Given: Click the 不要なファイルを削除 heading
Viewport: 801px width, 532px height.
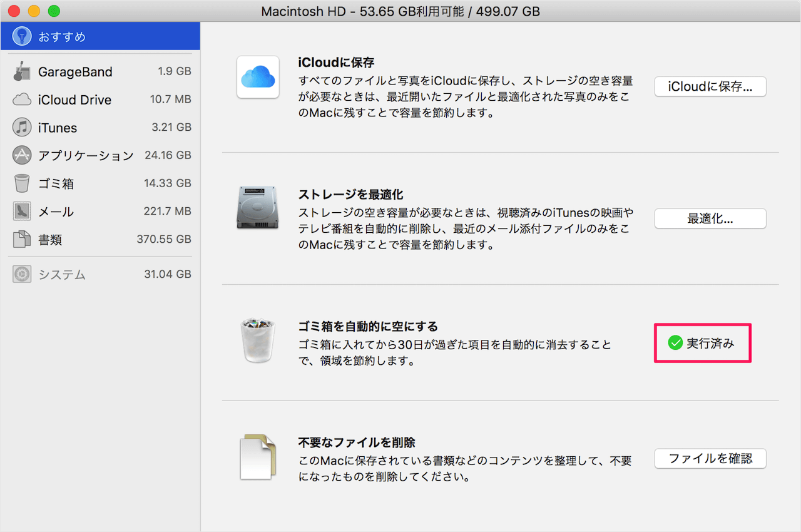Looking at the screenshot, I should [x=357, y=442].
